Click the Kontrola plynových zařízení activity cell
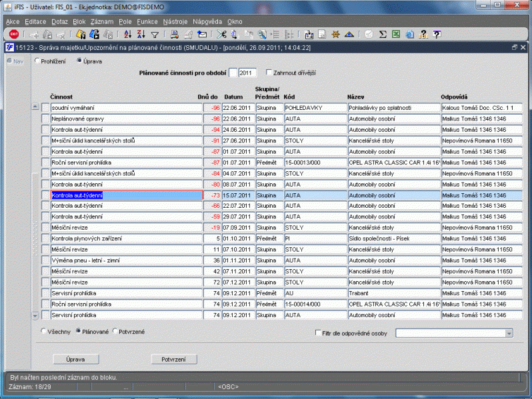532x399 pixels. (126, 238)
